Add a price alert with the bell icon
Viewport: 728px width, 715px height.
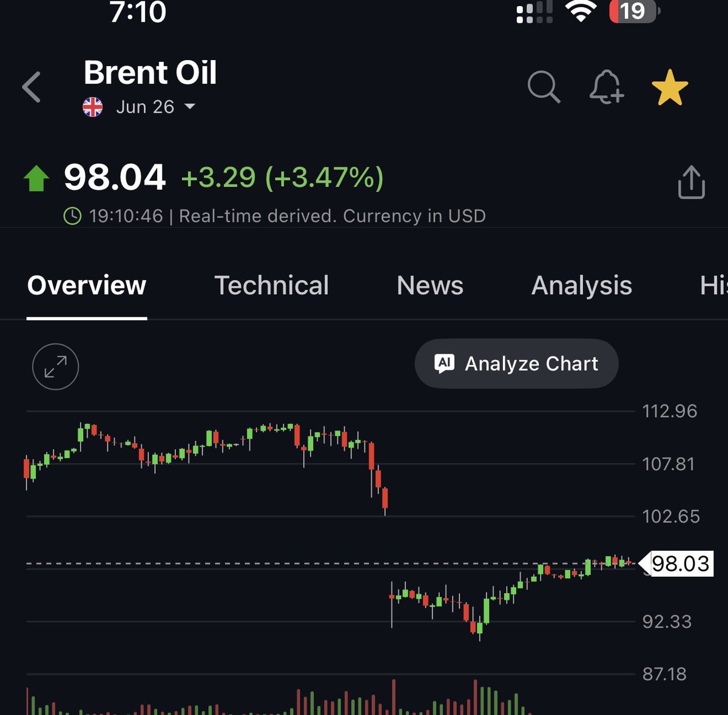point(606,87)
